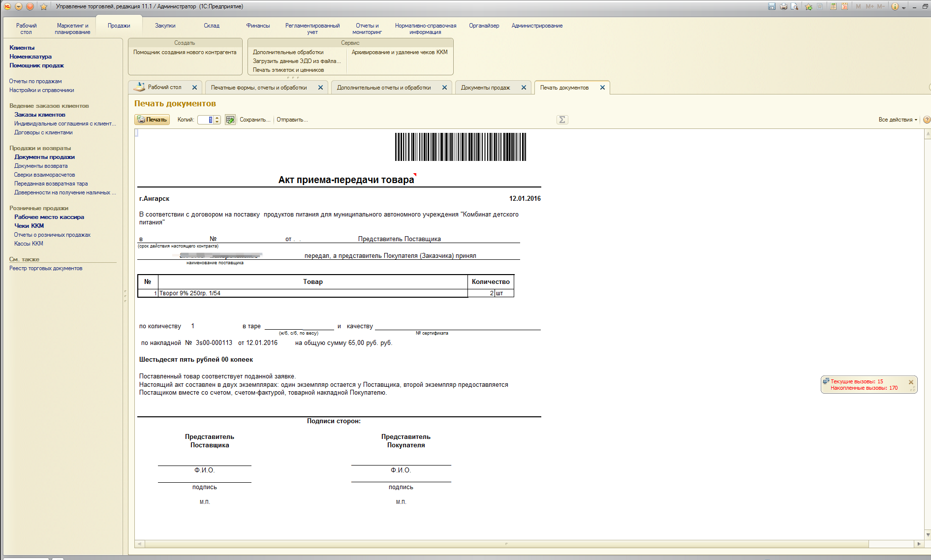Click the M- memory subtract button
The height and width of the screenshot is (560, 931).
[881, 6]
